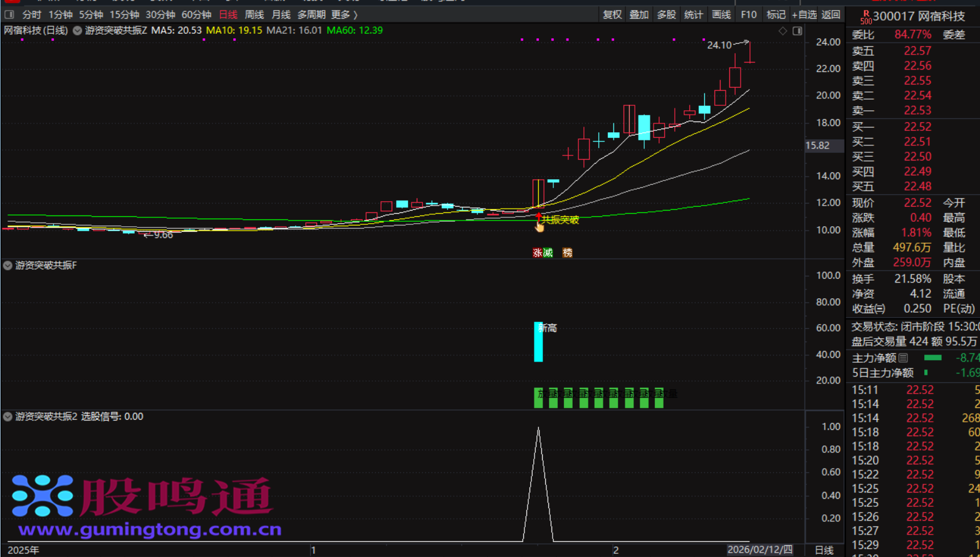Click the diamond marker icon above chart
This screenshot has width=980, height=557.
(x=783, y=31)
